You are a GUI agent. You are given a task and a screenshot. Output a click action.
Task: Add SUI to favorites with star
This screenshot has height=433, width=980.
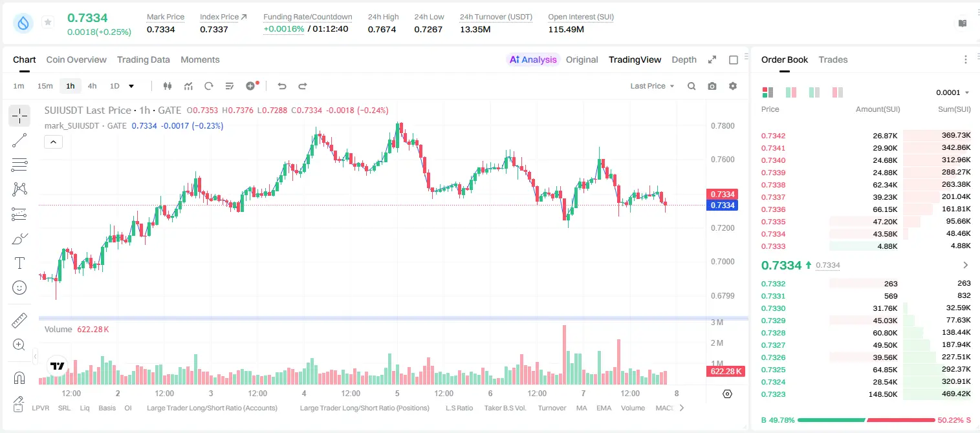48,23
